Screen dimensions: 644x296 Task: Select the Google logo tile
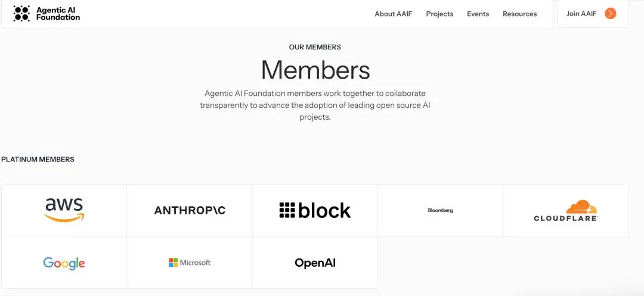64,263
